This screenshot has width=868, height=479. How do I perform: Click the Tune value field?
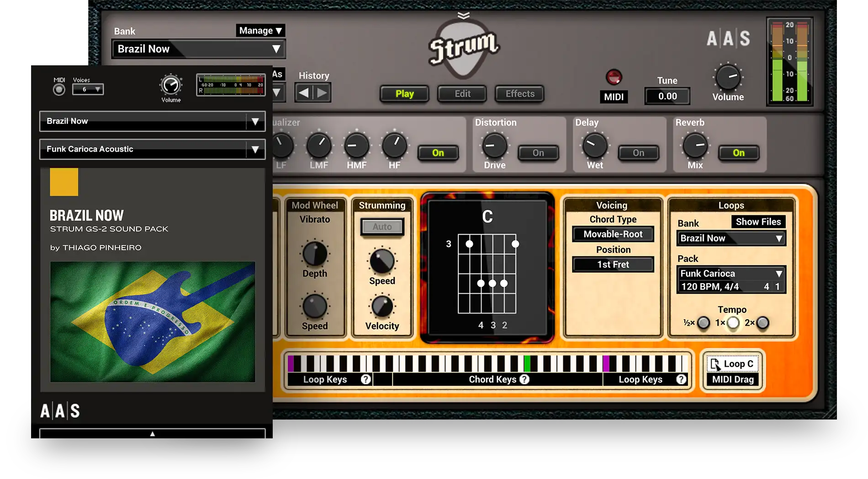[x=667, y=96]
